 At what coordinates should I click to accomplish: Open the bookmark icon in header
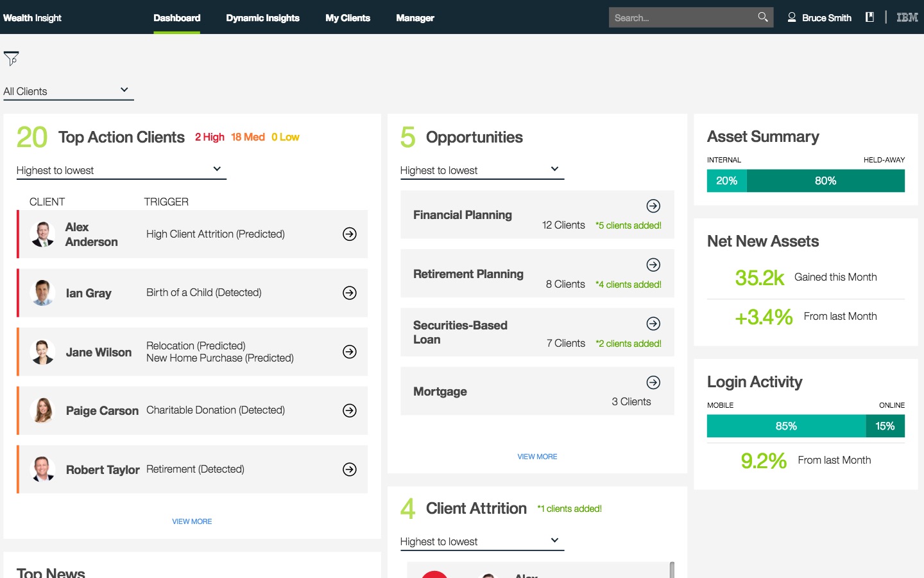point(869,17)
